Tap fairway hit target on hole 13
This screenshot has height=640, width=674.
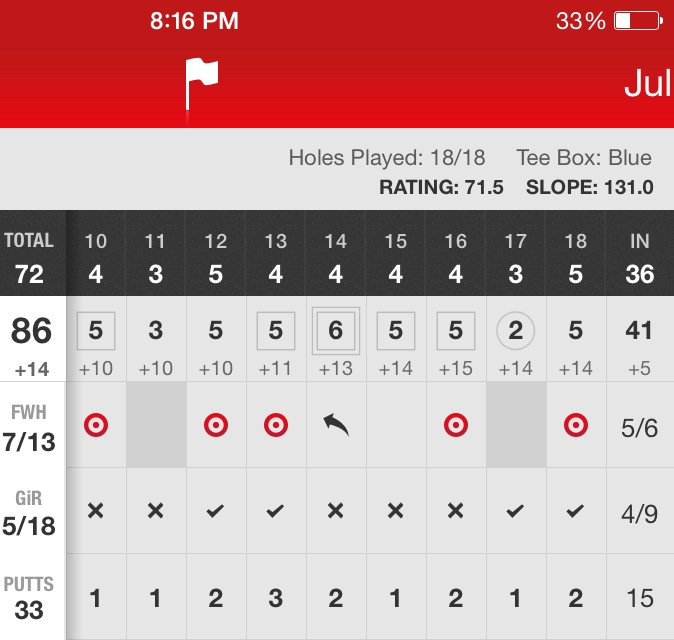pos(276,425)
